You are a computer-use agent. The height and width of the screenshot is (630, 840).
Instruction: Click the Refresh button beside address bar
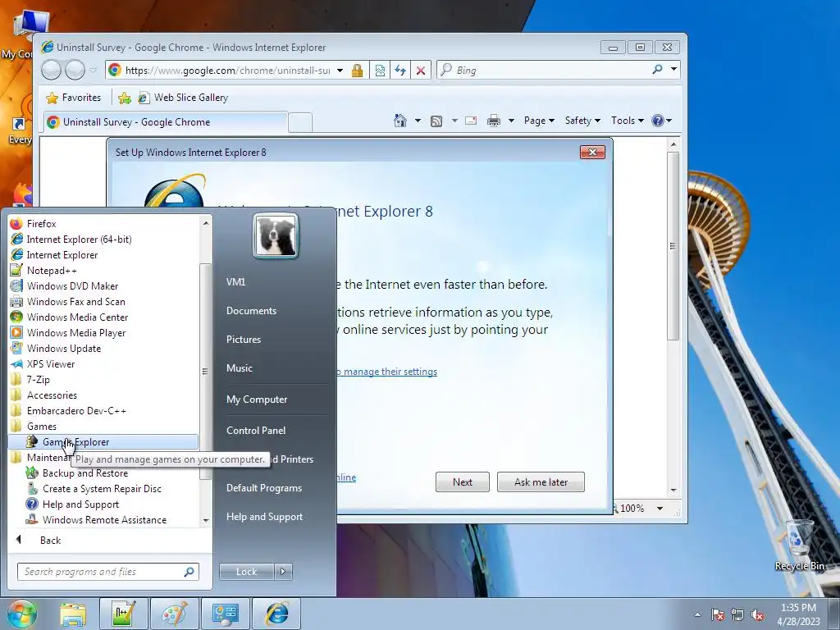400,71
